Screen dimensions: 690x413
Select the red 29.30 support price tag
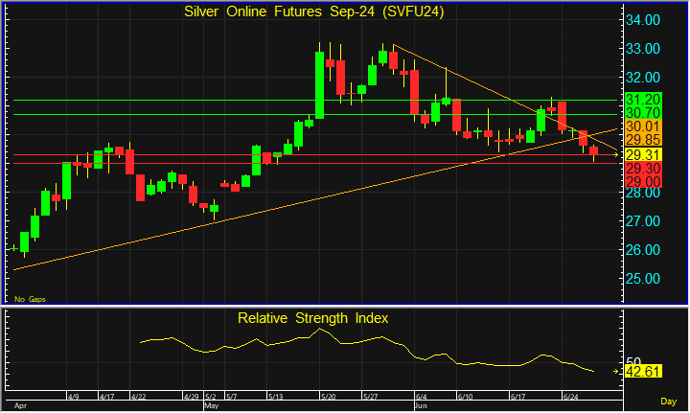(639, 170)
